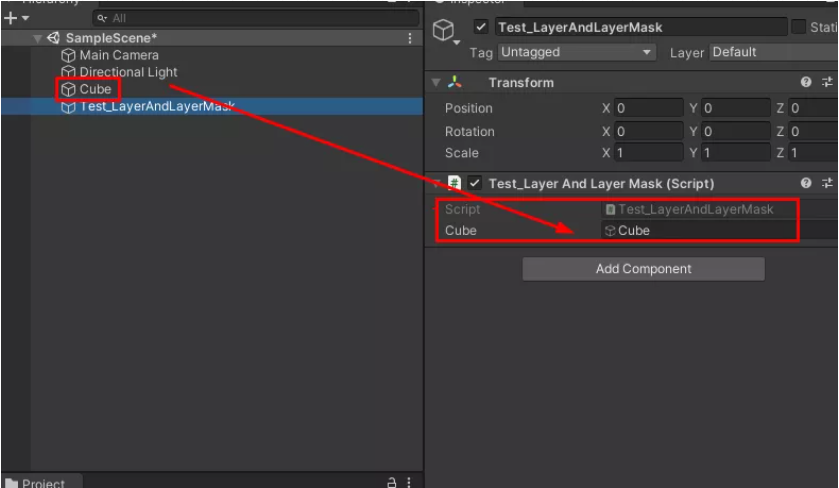Image resolution: width=839 pixels, height=488 pixels.
Task: Click Scale Y field
Action: coord(736,153)
